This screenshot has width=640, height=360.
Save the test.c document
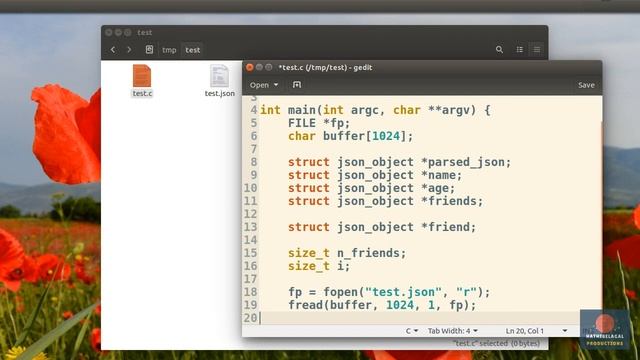tap(586, 85)
